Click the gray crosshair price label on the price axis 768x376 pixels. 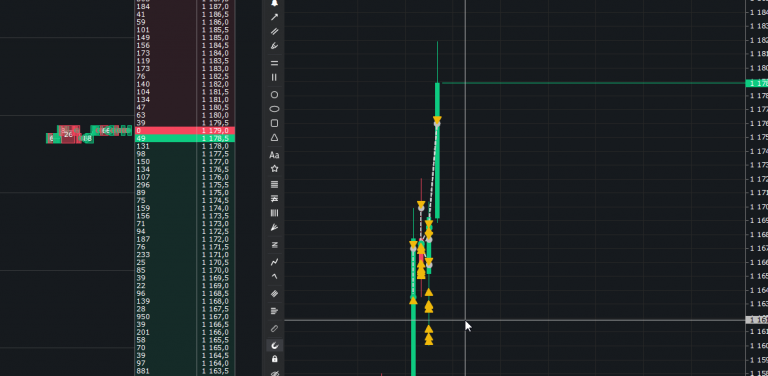[756, 320]
